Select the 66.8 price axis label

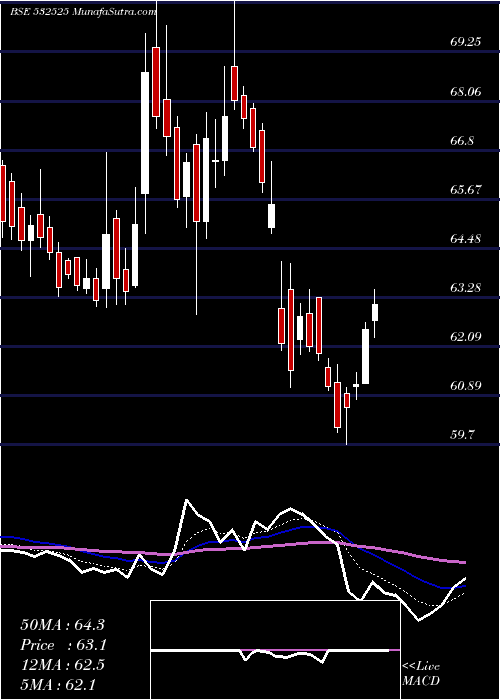(x=462, y=141)
